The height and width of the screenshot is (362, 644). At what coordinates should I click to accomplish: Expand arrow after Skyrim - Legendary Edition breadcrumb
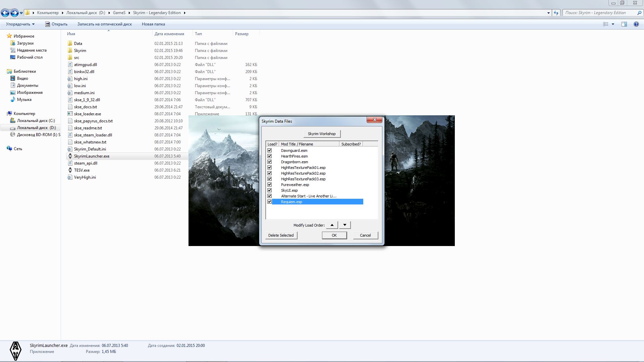click(x=184, y=13)
